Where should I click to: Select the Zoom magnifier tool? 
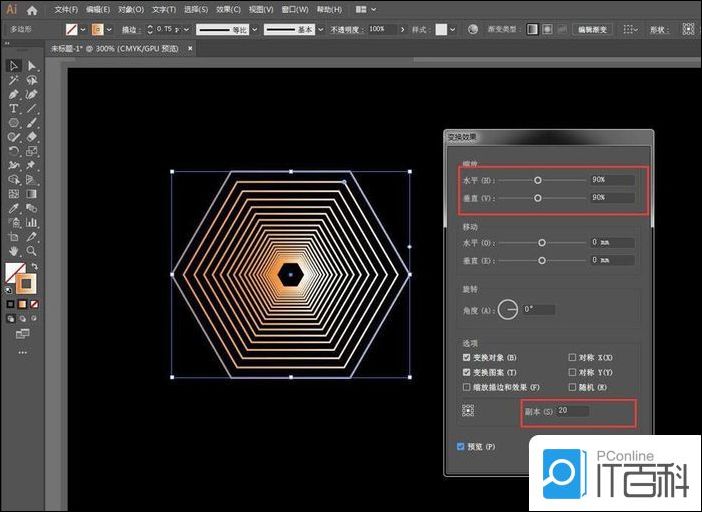point(32,250)
